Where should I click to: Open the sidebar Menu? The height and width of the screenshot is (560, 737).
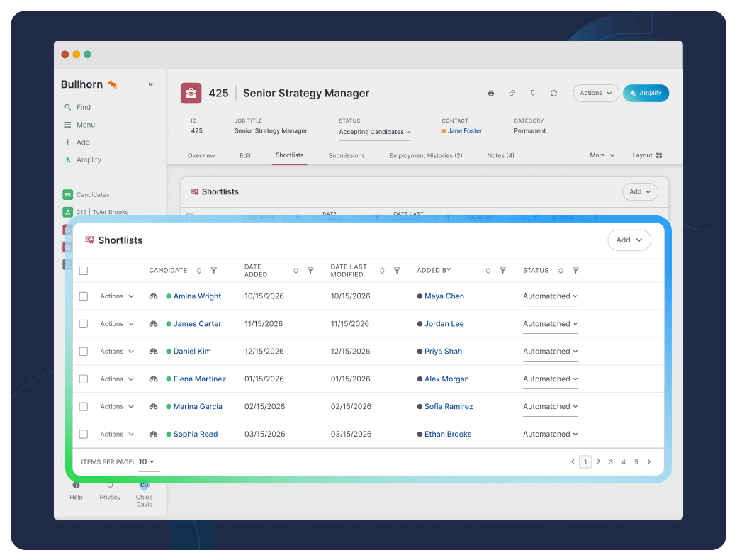click(79, 125)
